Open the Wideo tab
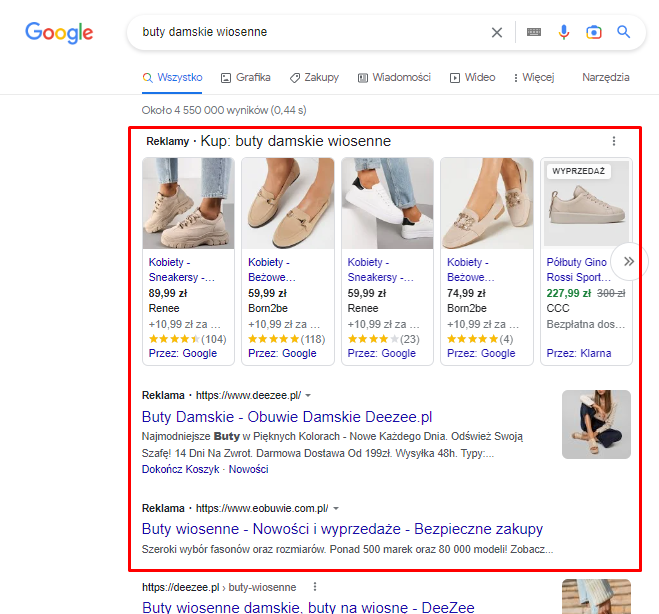Screen dimensions: 659x614 coord(472,78)
